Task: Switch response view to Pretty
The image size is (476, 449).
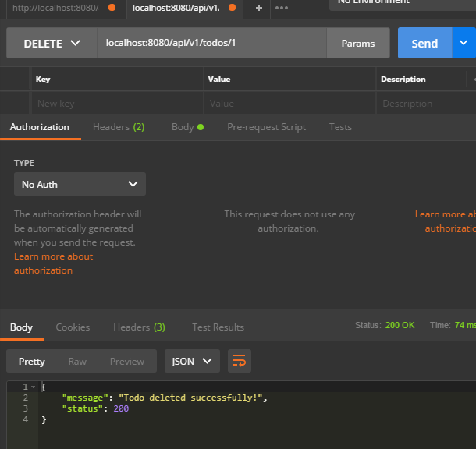Action: (x=31, y=361)
